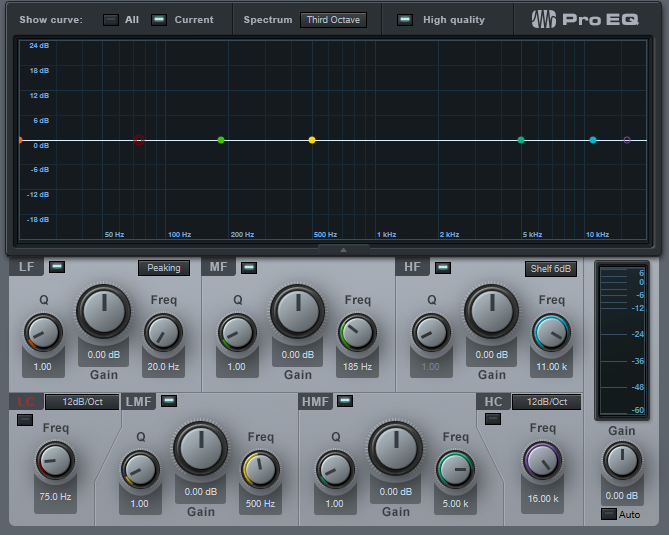Click the LF Q value 1.00 field
Viewport: 669px width, 535px height.
[x=43, y=367]
